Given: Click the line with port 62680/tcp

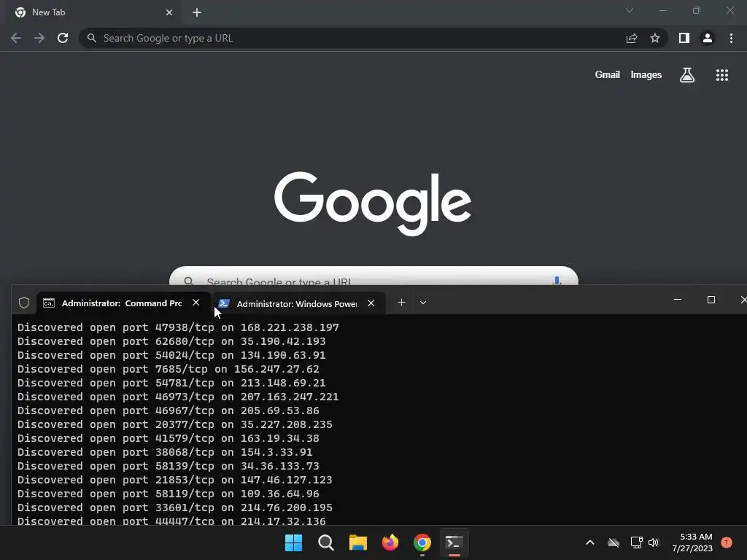Looking at the screenshot, I should click(x=171, y=341).
